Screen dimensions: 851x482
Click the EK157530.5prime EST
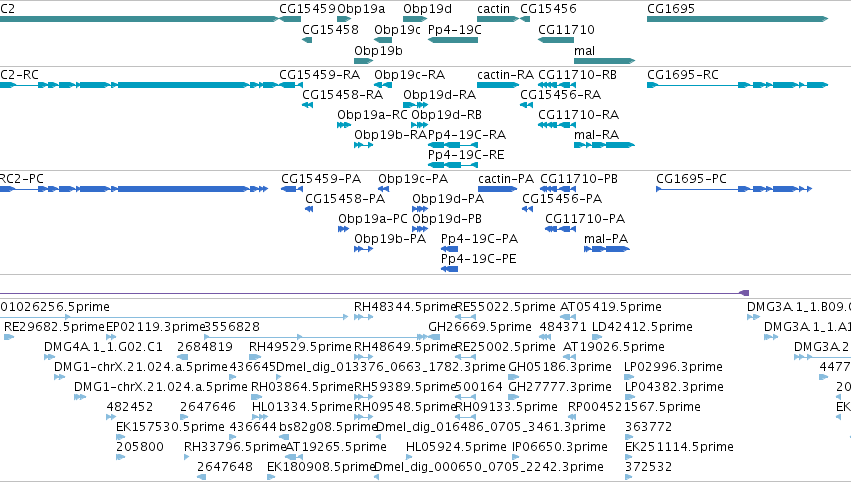pos(121,438)
